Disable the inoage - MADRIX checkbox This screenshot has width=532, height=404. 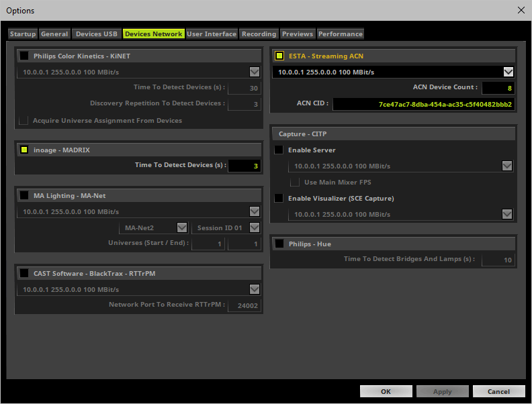tap(24, 150)
